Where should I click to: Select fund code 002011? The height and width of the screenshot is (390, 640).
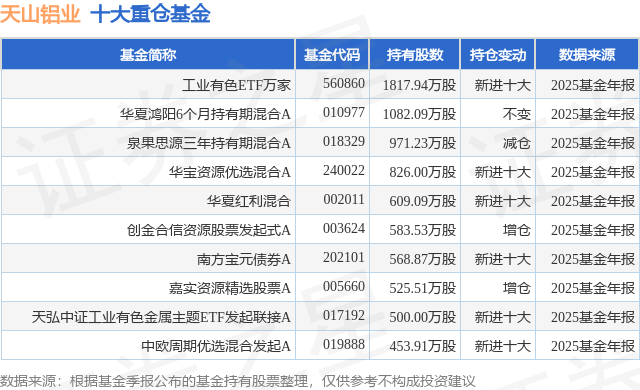pyautogui.click(x=344, y=199)
